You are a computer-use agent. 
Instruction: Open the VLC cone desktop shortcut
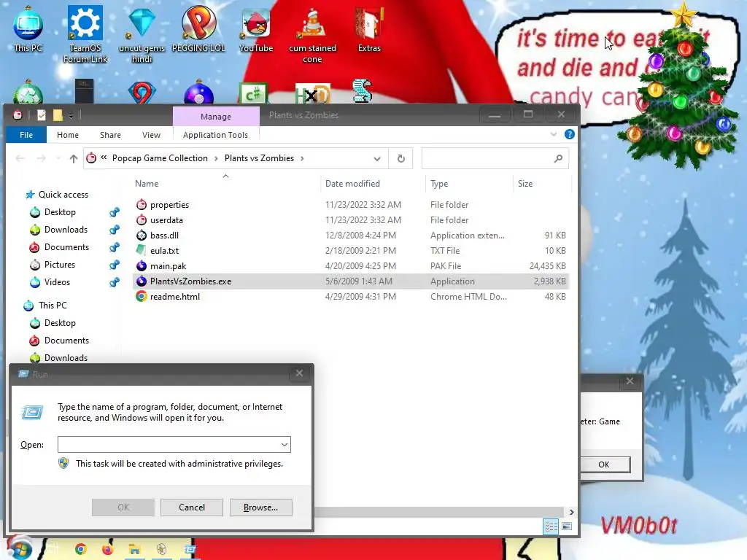[312, 34]
